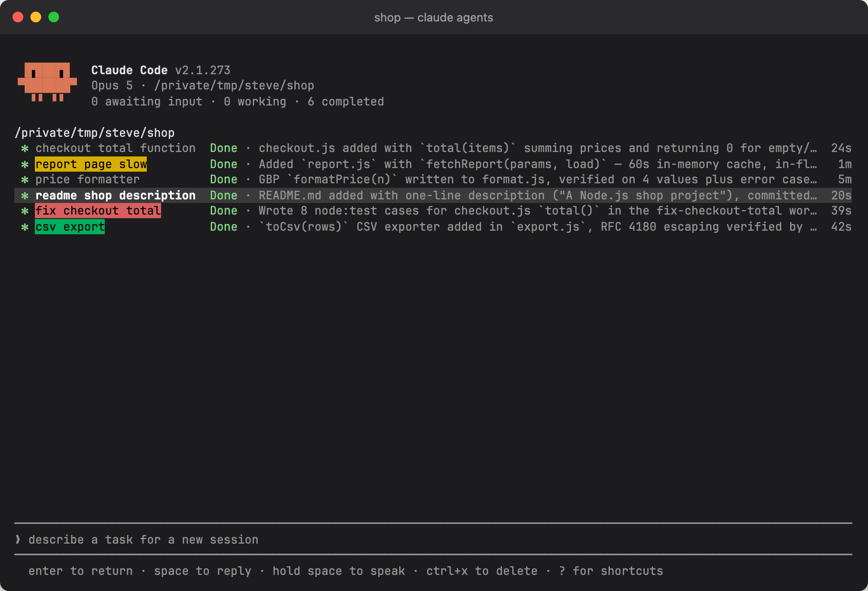Click the Claude Code pixel mascot logo
Image resolution: width=868 pixels, height=591 pixels.
coord(47,82)
